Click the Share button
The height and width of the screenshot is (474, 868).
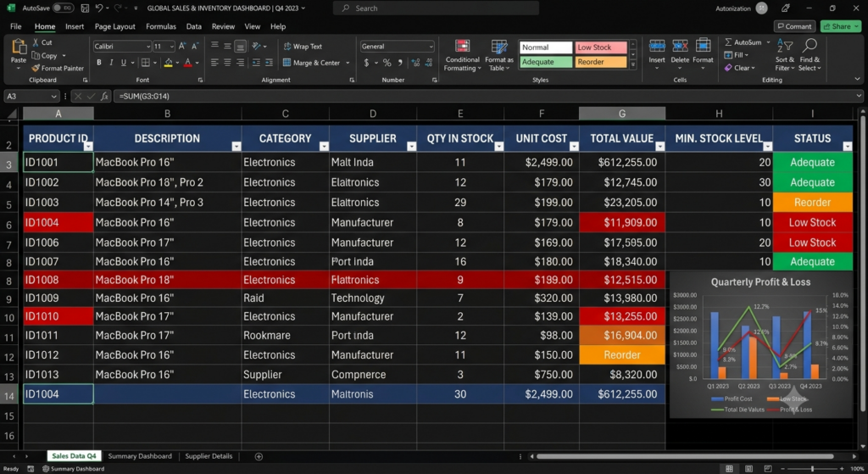(x=840, y=26)
